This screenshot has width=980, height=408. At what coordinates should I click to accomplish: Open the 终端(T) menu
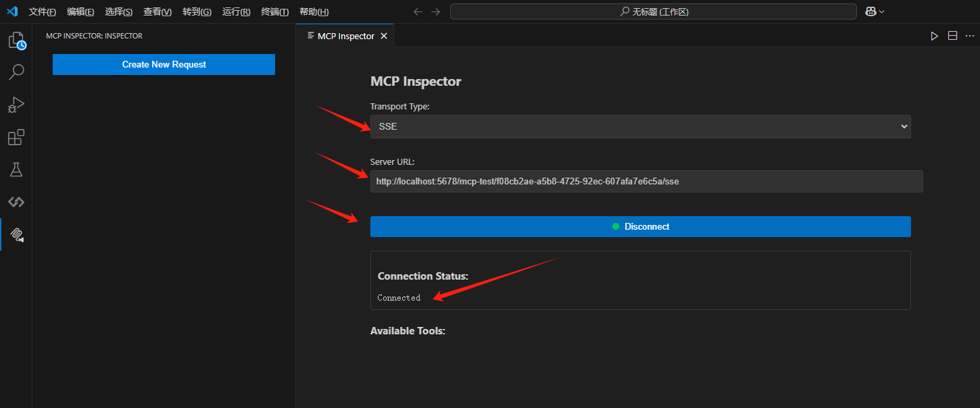(x=274, y=11)
